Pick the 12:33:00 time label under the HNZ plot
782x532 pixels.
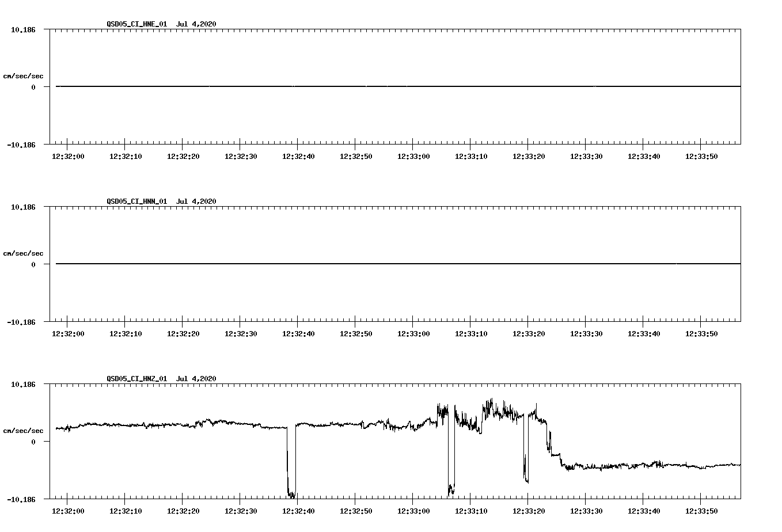pyautogui.click(x=413, y=511)
